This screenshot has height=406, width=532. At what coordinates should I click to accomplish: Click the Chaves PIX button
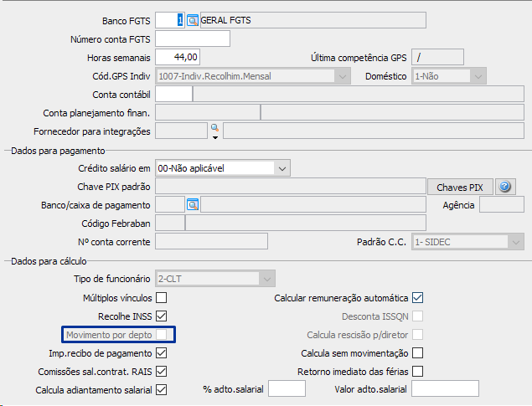point(460,188)
